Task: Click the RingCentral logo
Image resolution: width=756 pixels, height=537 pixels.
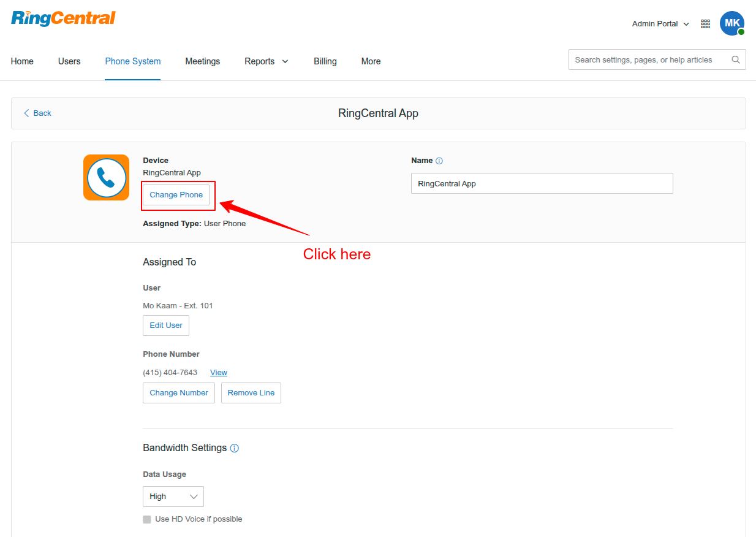Action: tap(63, 18)
